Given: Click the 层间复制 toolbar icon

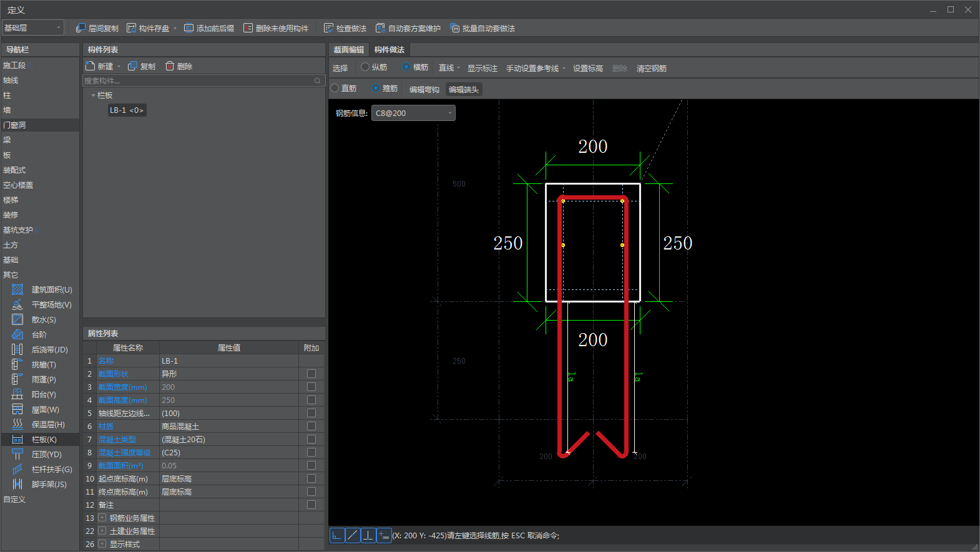Looking at the screenshot, I should pos(81,28).
